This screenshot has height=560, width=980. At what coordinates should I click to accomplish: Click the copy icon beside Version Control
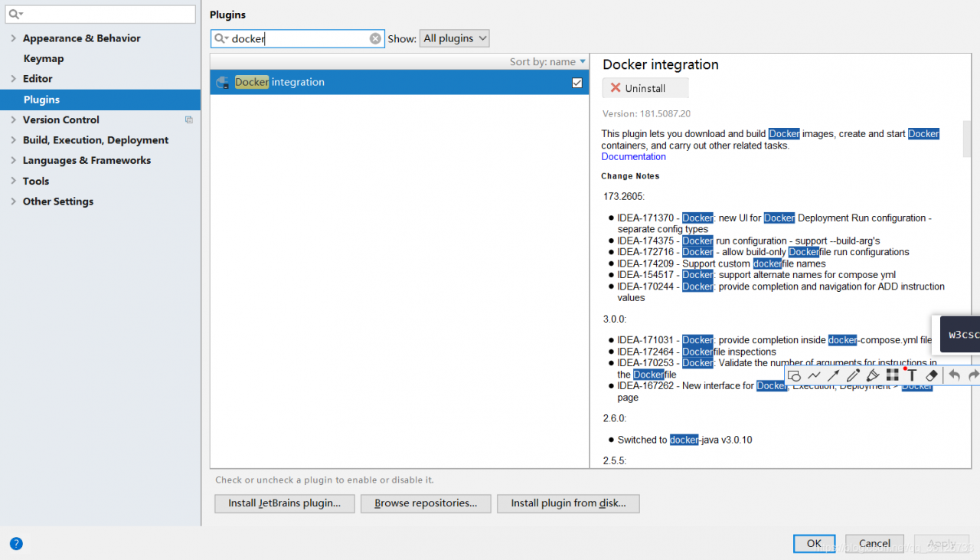(x=189, y=120)
